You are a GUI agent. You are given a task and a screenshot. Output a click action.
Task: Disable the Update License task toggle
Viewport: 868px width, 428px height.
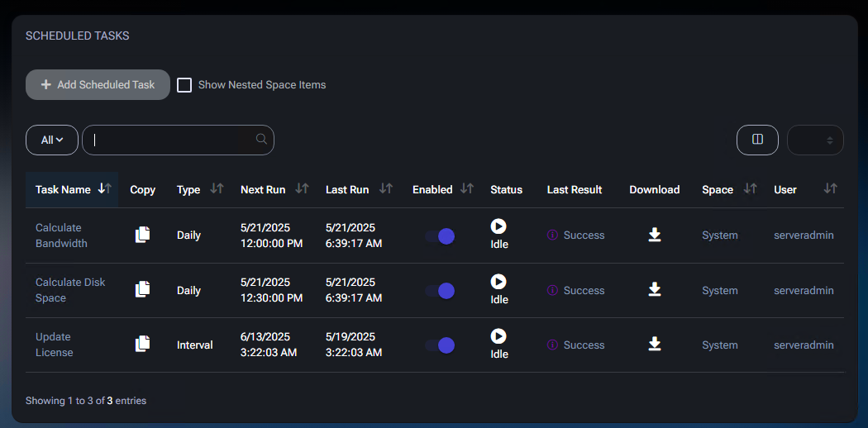coord(440,345)
